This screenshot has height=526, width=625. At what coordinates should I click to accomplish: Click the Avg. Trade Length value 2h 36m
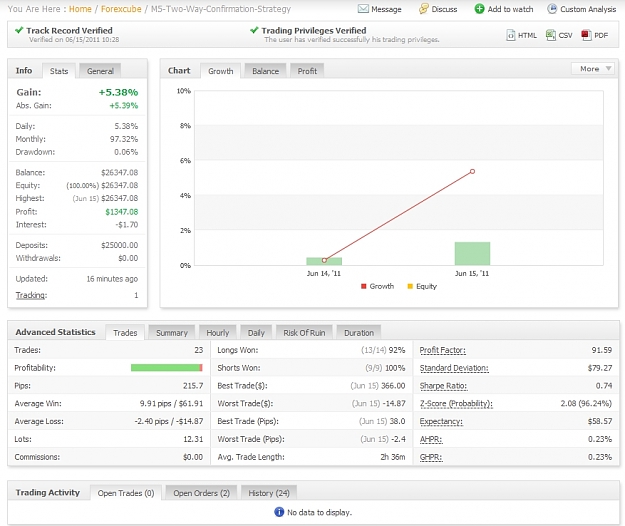click(x=393, y=457)
